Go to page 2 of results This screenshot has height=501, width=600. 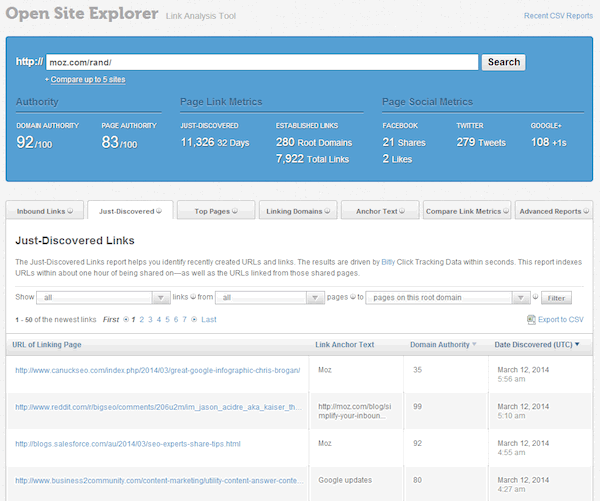pos(142,320)
